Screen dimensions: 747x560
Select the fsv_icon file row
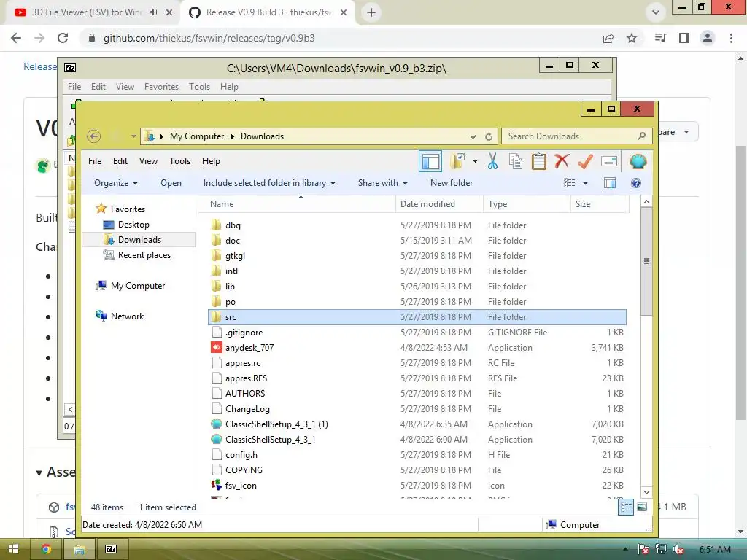point(417,486)
